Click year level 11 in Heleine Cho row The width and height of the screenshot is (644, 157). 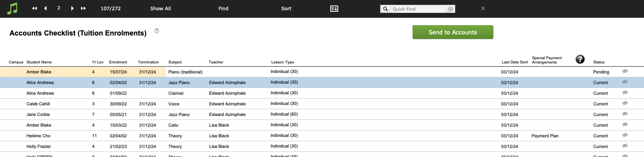[x=95, y=136]
